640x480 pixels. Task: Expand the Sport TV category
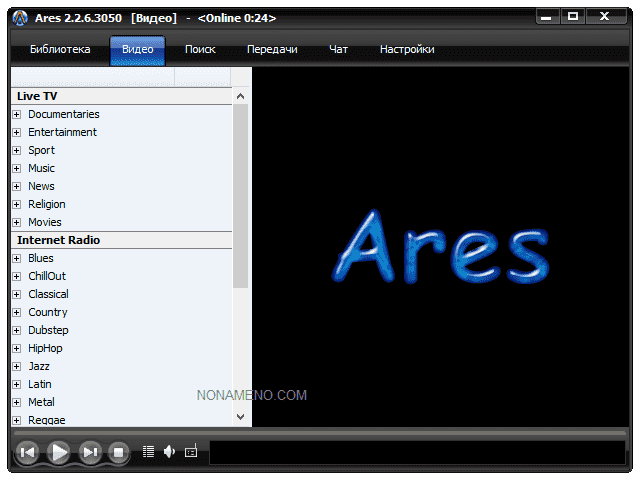point(17,151)
